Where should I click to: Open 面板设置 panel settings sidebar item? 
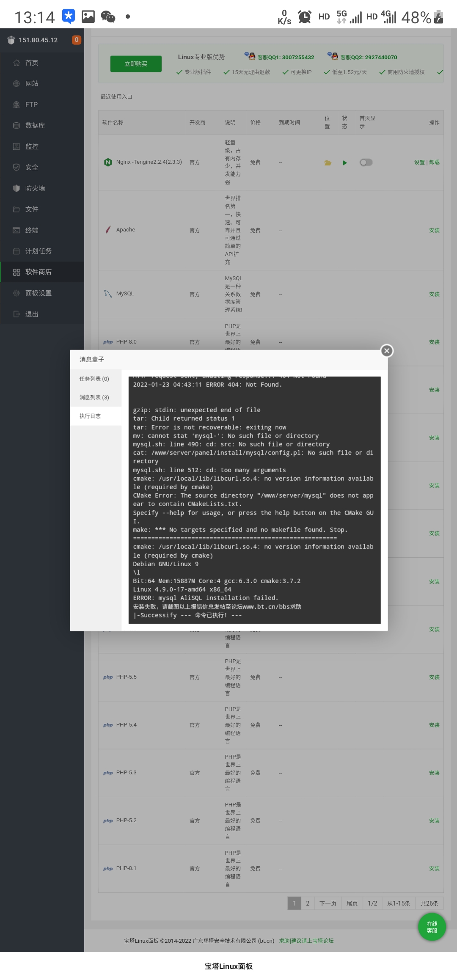click(x=42, y=293)
